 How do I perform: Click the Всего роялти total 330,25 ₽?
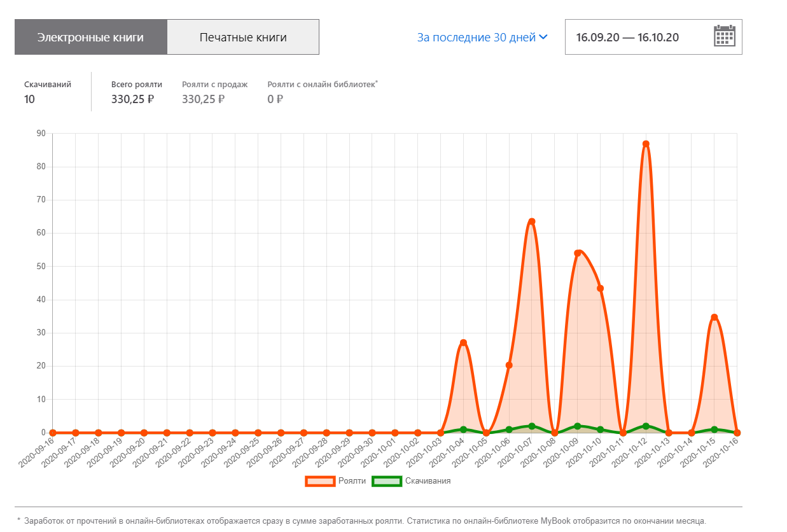pyautogui.click(x=132, y=99)
